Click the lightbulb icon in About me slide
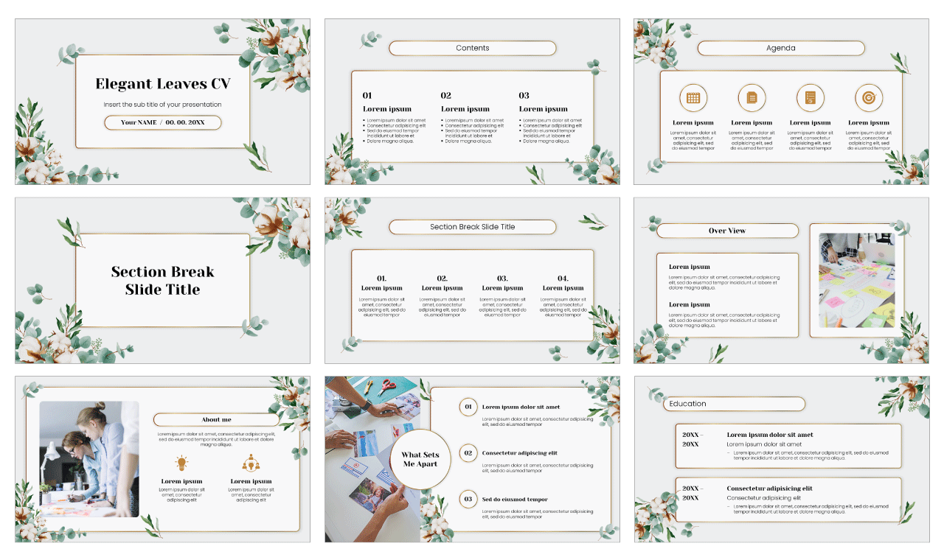Image resolution: width=944 pixels, height=560 pixels. coord(181,463)
